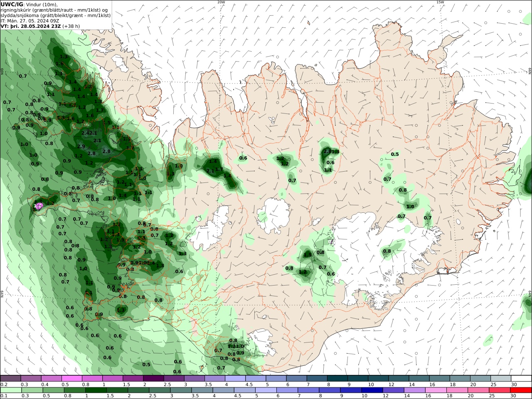Click the overlapping '2.42.1' values on the map
This screenshot has height=399, width=532.
[89, 133]
